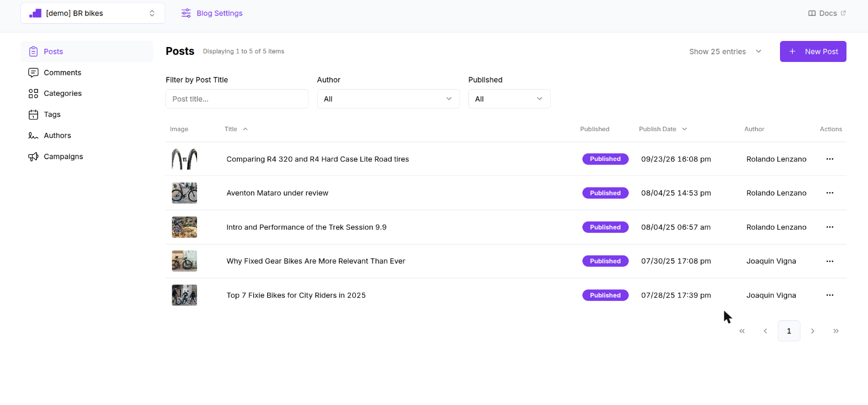
Task: Click Published badge on Trek Session row
Action: 605,227
